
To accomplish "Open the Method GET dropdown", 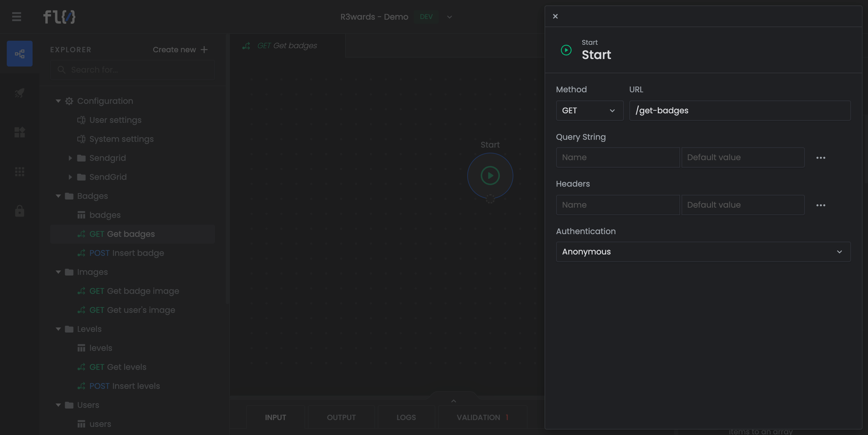I will pyautogui.click(x=590, y=111).
